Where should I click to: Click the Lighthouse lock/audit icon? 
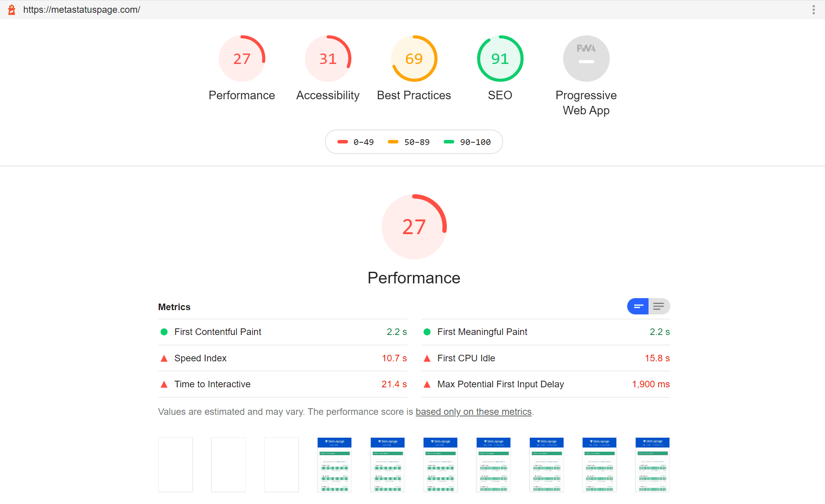coord(11,9)
